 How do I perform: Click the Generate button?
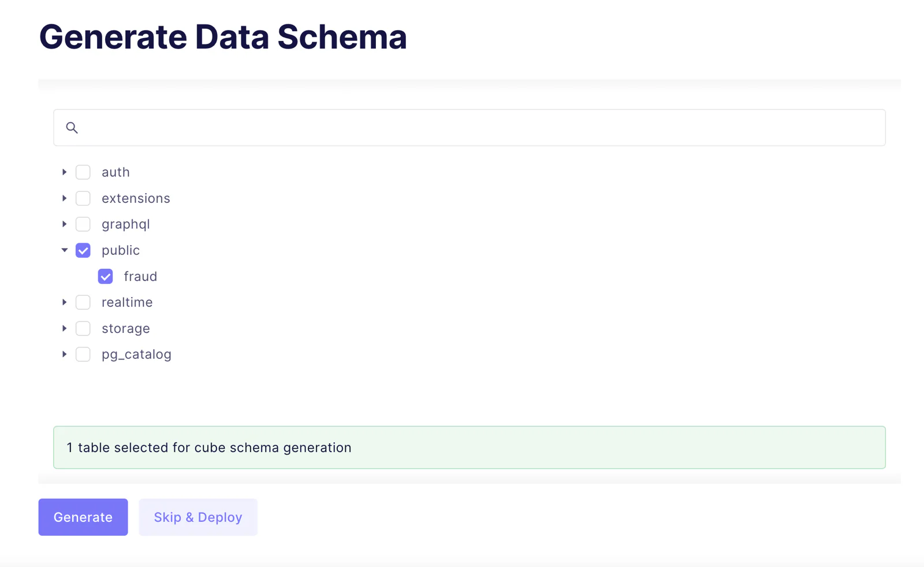point(83,517)
